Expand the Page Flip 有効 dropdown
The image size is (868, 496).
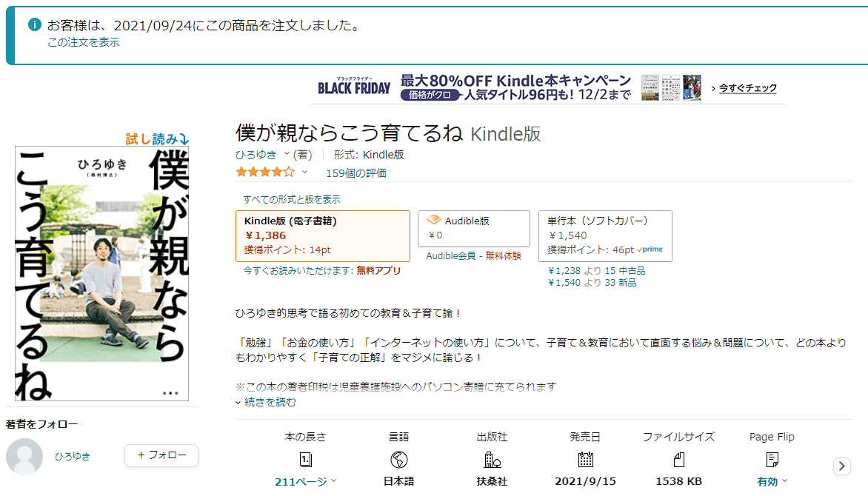click(772, 482)
